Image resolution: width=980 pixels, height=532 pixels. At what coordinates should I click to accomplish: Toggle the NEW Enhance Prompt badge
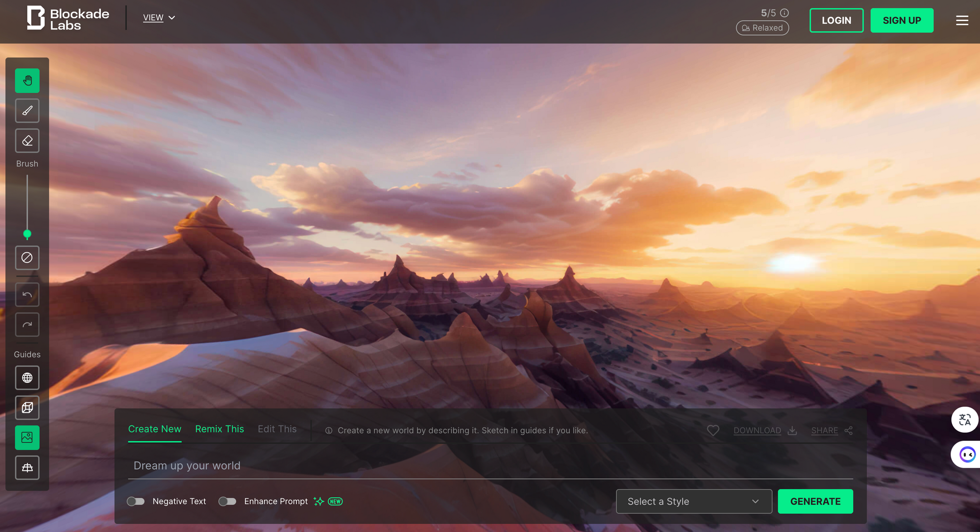227,501
